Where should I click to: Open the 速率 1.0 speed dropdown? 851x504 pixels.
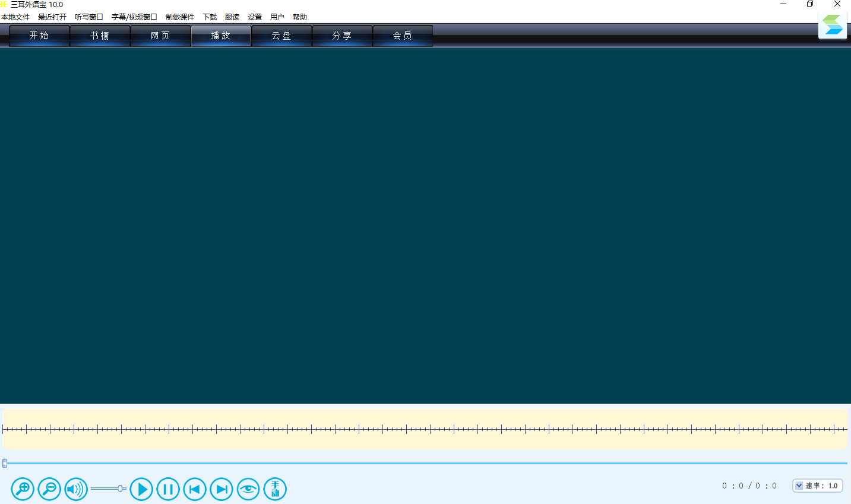pyautogui.click(x=818, y=486)
